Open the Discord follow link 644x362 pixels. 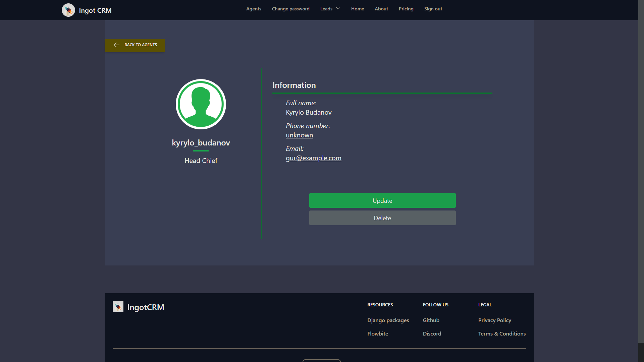pyautogui.click(x=432, y=334)
